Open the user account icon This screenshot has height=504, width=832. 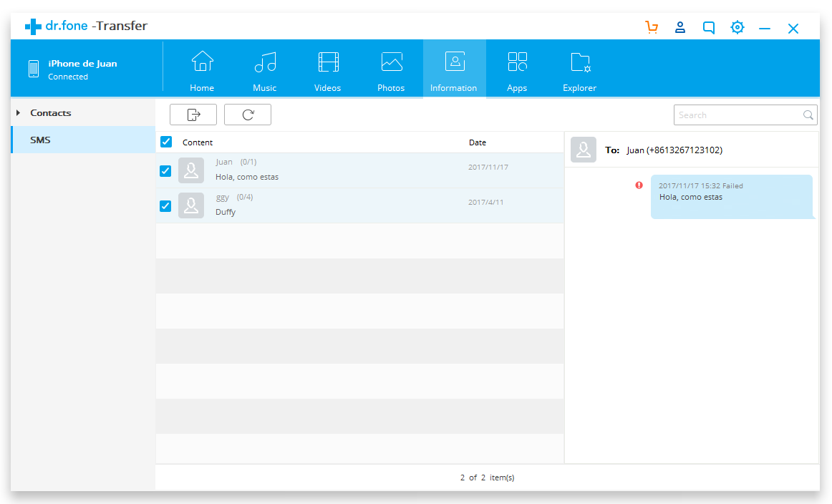tap(679, 27)
